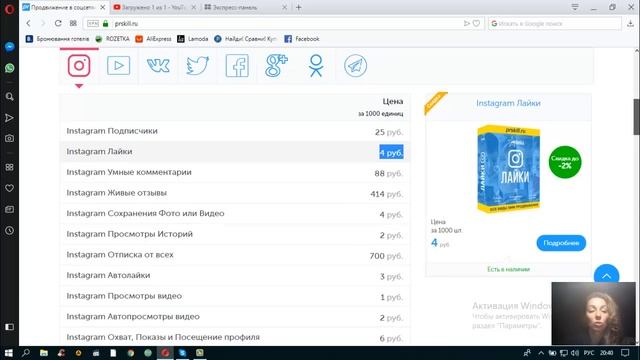This screenshot has height=360, width=640.
Task: Open File Explorer from taskbar
Action: click(44, 353)
